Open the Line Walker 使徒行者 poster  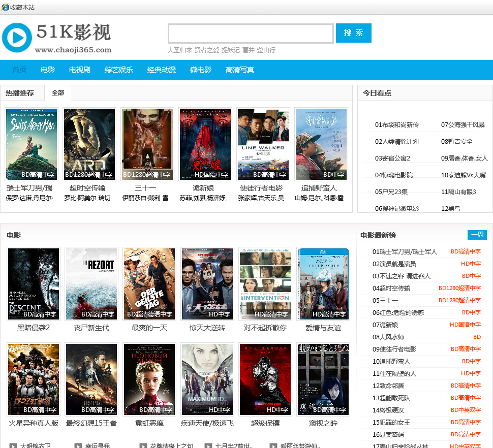coord(263,144)
